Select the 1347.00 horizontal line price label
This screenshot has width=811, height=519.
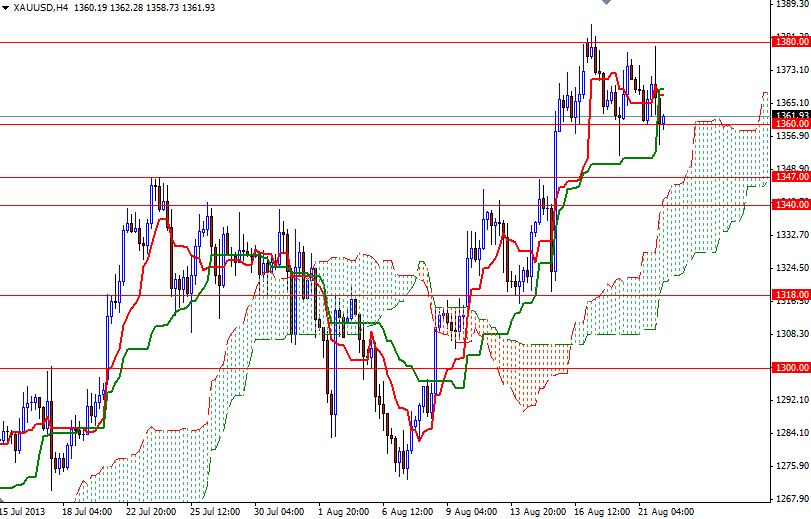(x=791, y=177)
